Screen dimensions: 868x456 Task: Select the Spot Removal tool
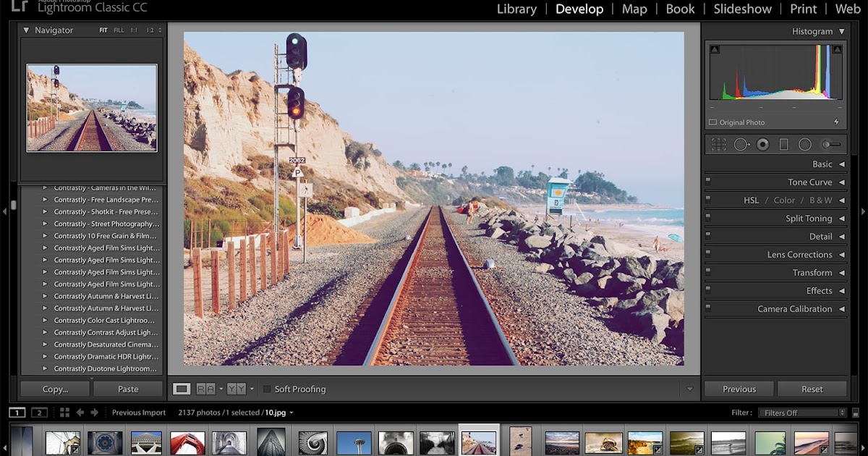point(741,145)
